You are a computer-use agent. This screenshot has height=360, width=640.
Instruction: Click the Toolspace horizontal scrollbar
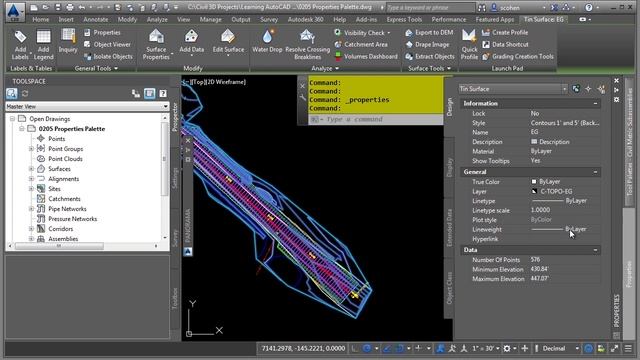[59, 246]
